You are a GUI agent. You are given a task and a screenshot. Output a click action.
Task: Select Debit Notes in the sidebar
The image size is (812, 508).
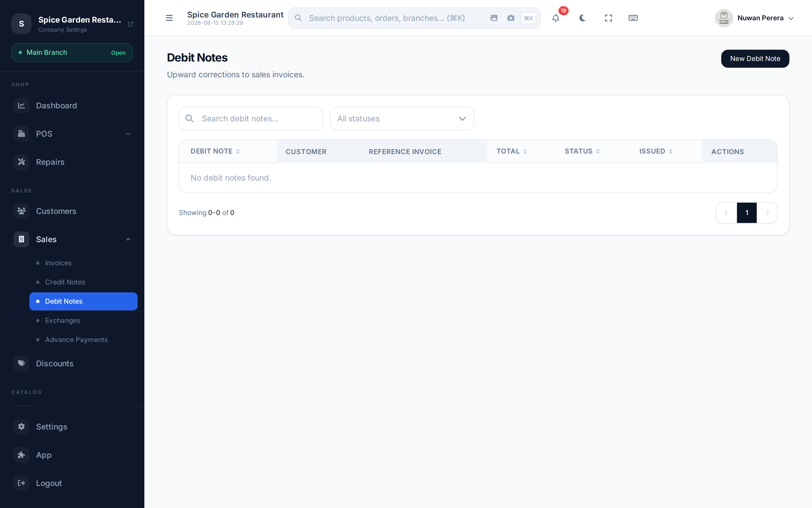[83, 301]
